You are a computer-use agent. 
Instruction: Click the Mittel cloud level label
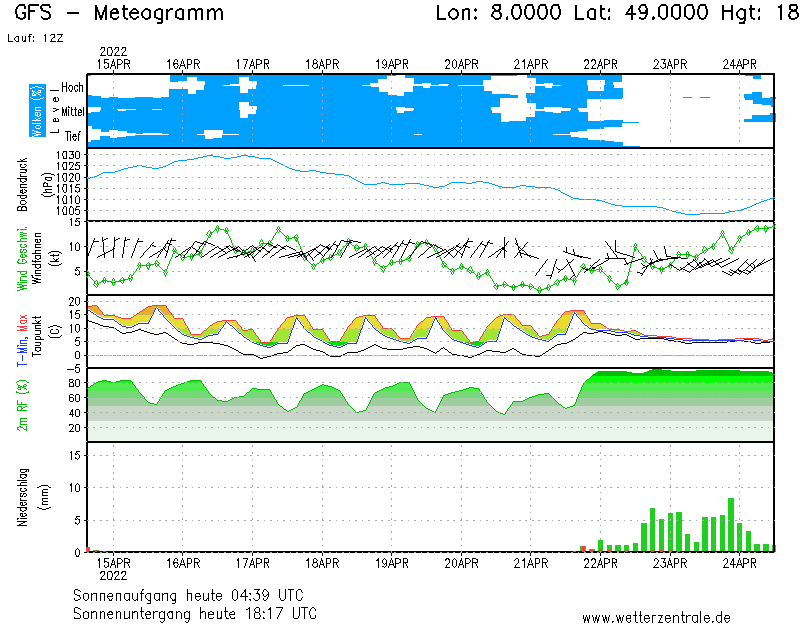(x=72, y=112)
